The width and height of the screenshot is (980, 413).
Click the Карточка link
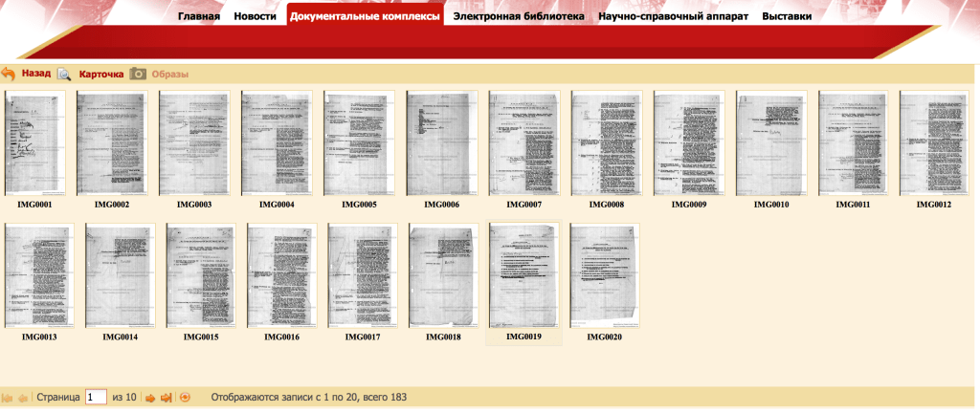[101, 74]
